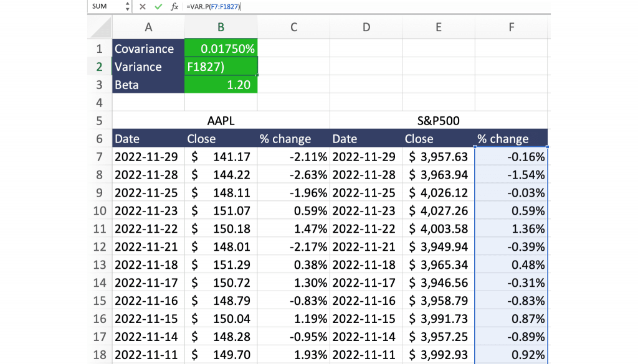
Task: Click the Covariance value cell 0.01750%
Action: 221,49
